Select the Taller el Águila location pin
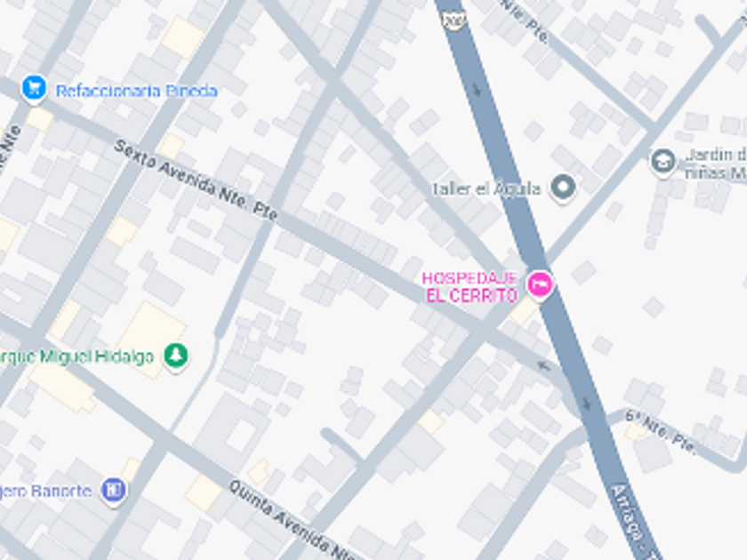The image size is (747, 560). point(563,188)
